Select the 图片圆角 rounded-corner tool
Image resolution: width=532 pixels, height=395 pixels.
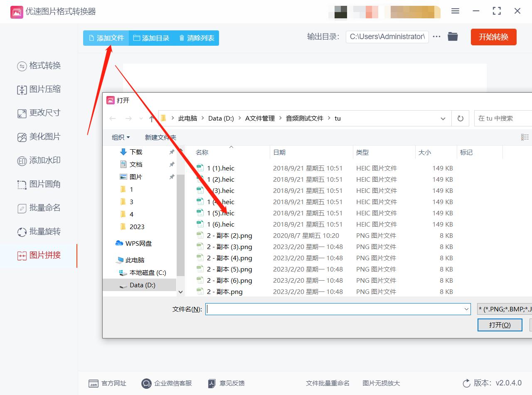46,184
